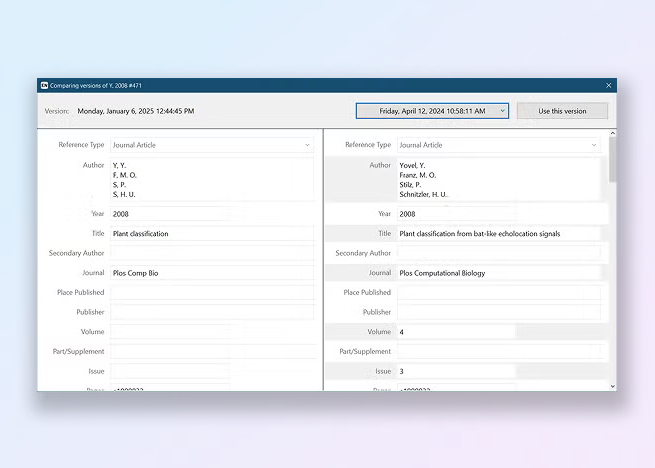Click 'F, M. O.' author line on left
Image resolution: width=655 pixels, height=468 pixels.
tap(124, 175)
